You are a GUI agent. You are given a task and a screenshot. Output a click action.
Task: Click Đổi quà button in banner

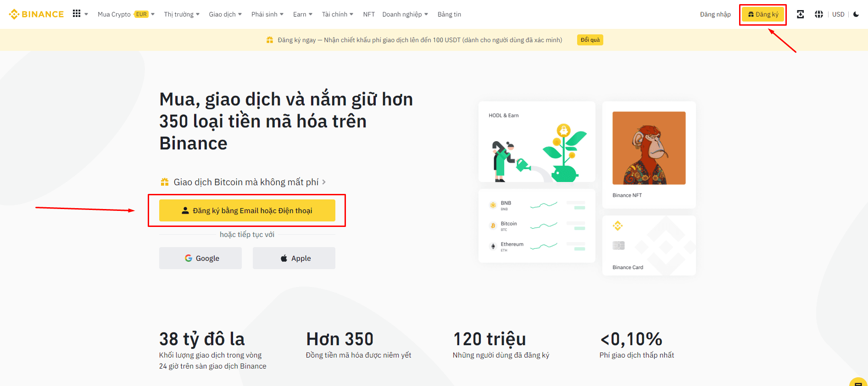(x=590, y=40)
